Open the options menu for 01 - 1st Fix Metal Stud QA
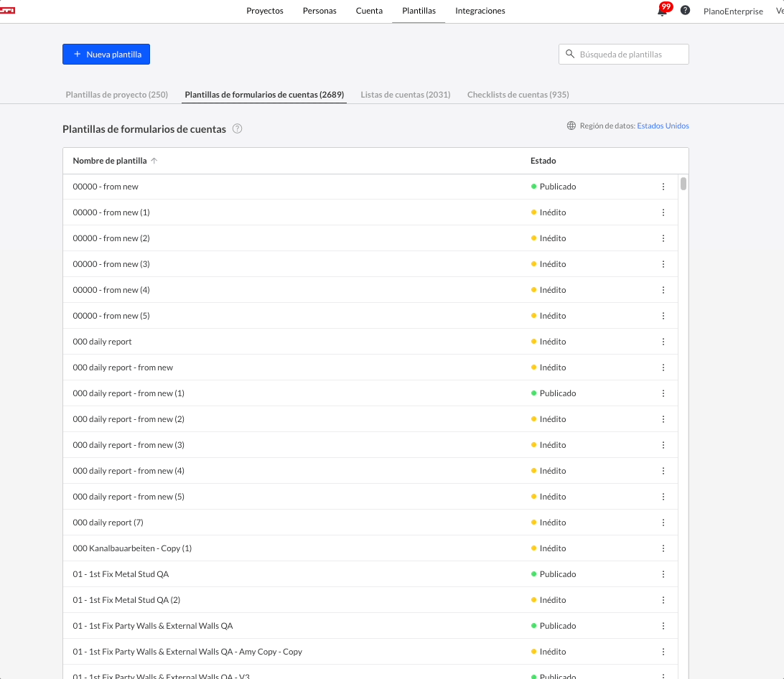Viewport: 784px width, 679px height. 663,574
